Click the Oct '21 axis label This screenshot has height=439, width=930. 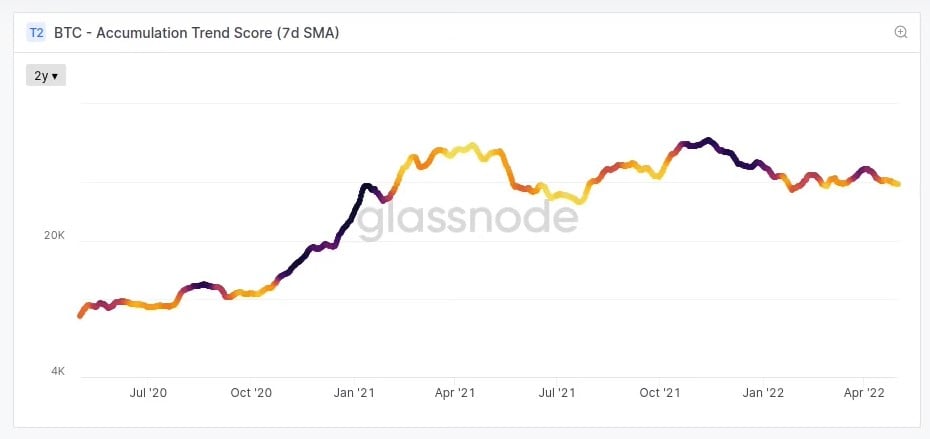660,393
